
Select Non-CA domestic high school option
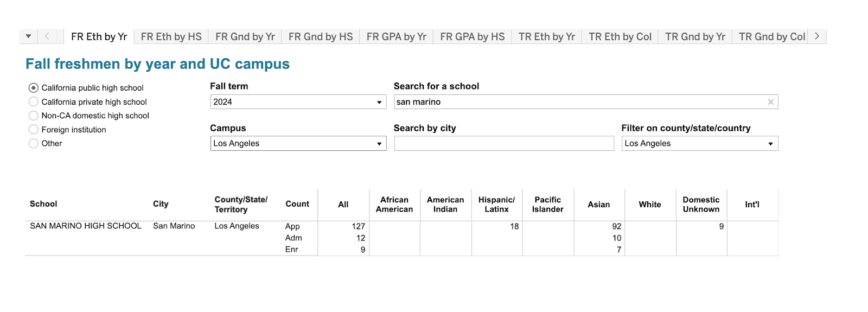(34, 116)
